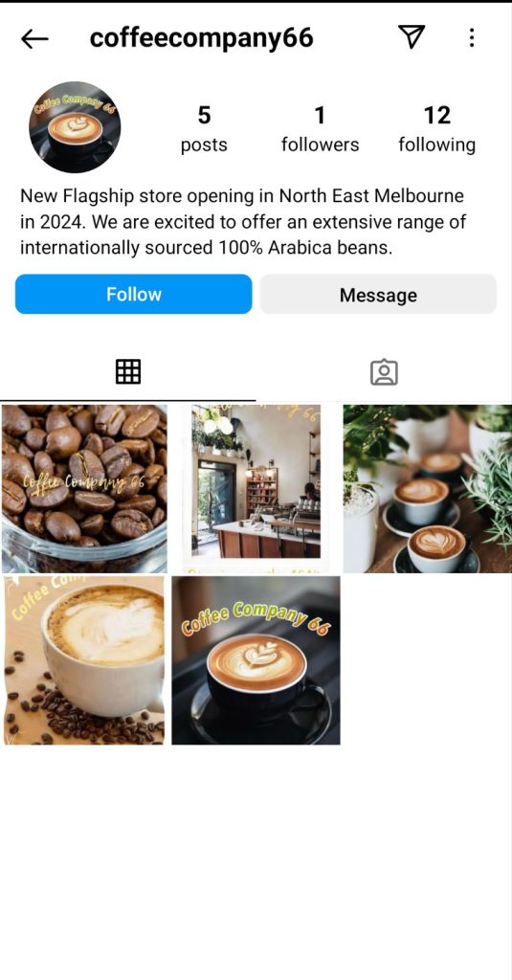Screen dimensions: 512x980
Task: Message the coffeecompany66 account
Action: [378, 295]
